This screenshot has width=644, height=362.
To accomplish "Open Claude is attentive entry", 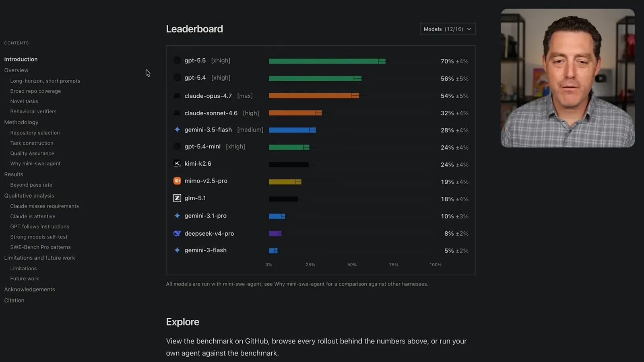I will coord(33,216).
